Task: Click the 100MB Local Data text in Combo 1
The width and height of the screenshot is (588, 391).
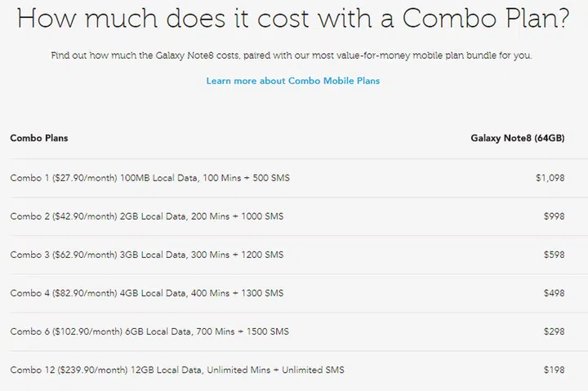Action: (158, 178)
